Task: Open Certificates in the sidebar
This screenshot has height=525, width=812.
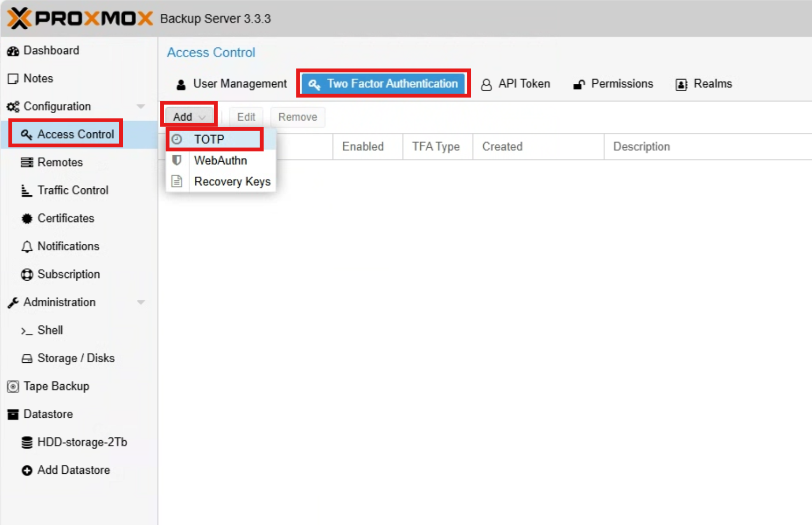Action: [79, 218]
